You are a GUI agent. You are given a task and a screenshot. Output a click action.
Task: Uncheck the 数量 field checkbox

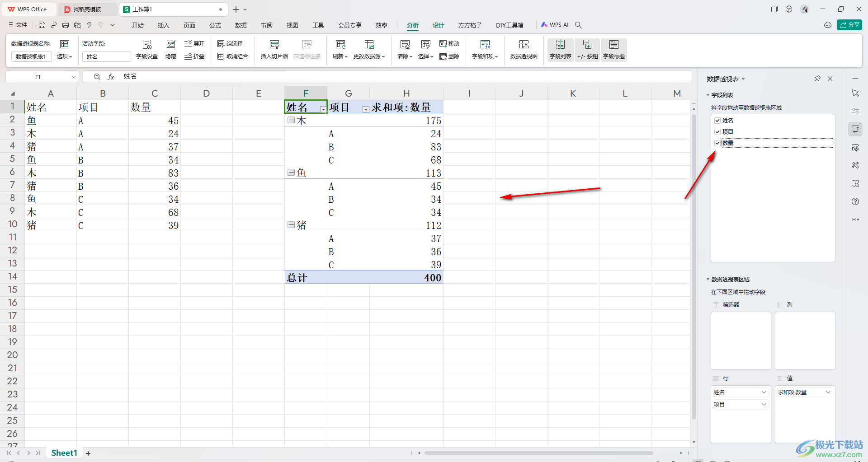pyautogui.click(x=717, y=143)
